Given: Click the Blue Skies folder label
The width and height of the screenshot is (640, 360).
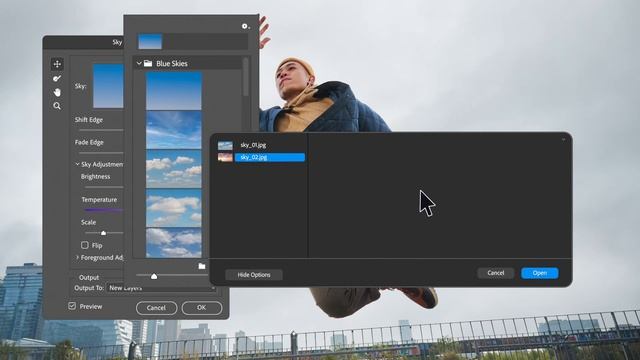Looking at the screenshot, I should 172,63.
